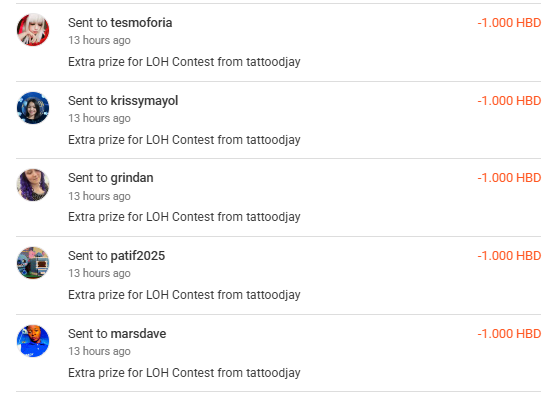Select the -1.000 HBD amount for tesmoforia
Viewport: 557px width, 401px height.
[509, 23]
